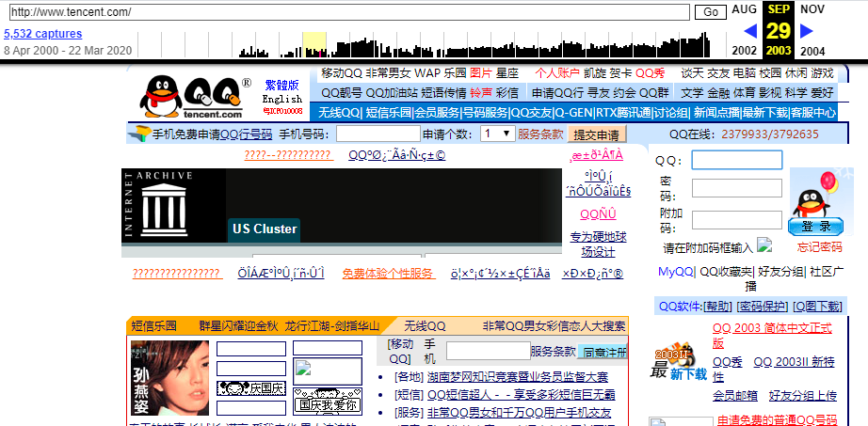Image resolution: width=868 pixels, height=426 pixels.
Task: Open the QQ秀 navigation link
Action: coord(651,73)
